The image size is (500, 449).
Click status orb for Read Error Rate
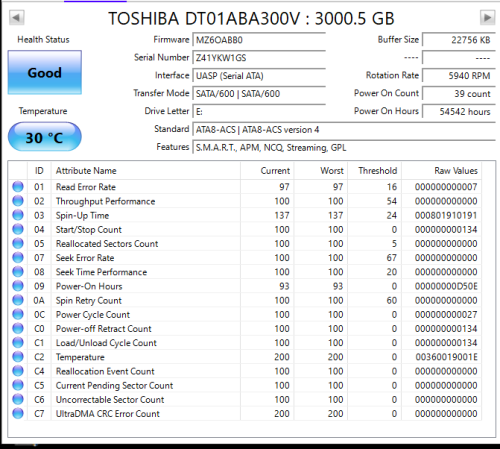coord(18,187)
